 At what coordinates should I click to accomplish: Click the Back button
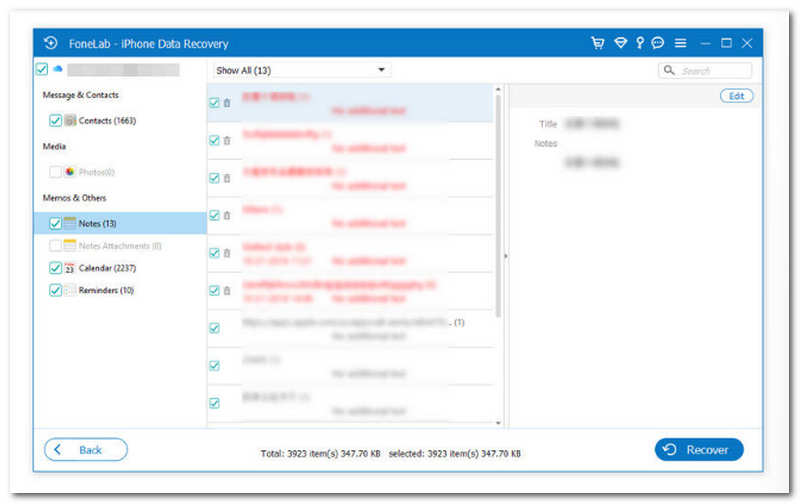tap(86, 449)
